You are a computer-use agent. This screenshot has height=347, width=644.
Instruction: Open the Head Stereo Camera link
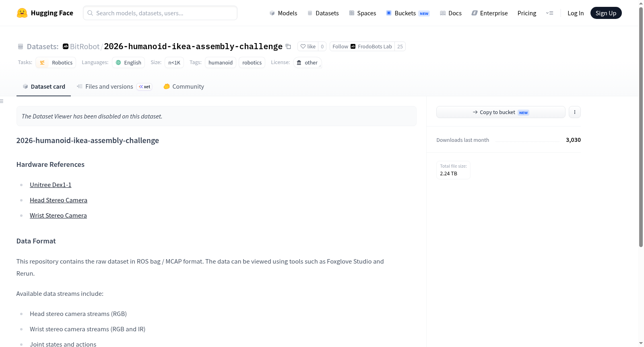(58, 200)
